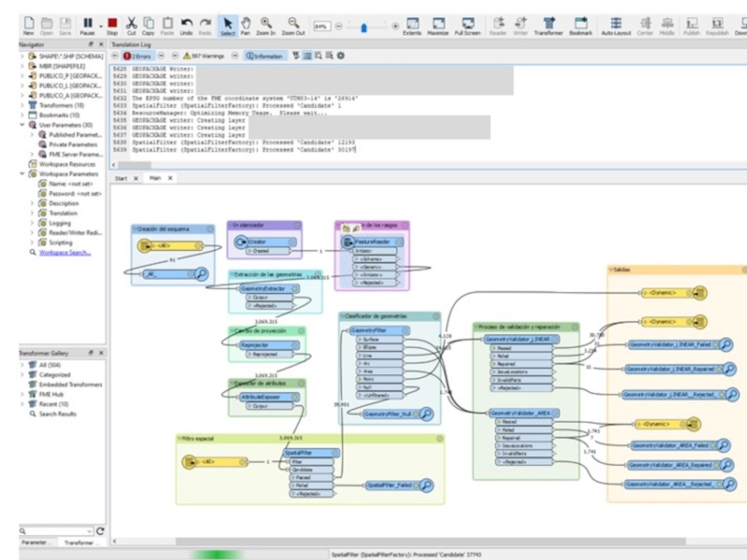
Task: Click the translation log horizontal scrollbar
Action: pos(134,165)
